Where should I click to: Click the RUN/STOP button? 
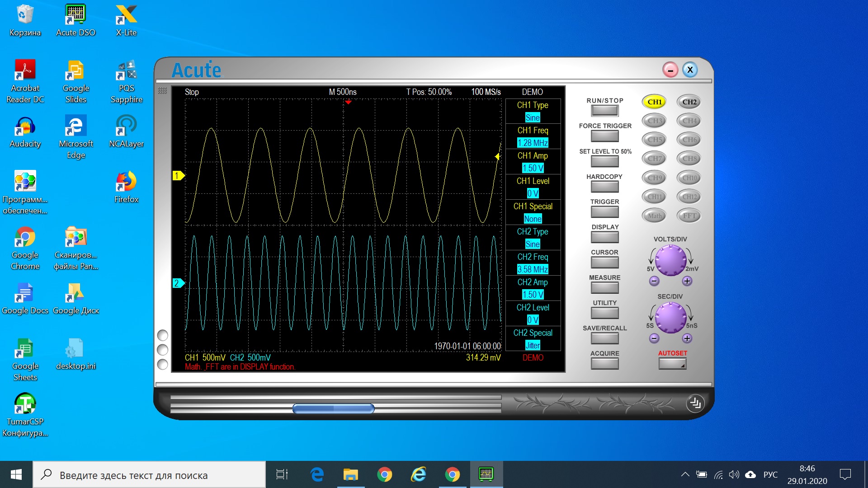click(x=604, y=111)
